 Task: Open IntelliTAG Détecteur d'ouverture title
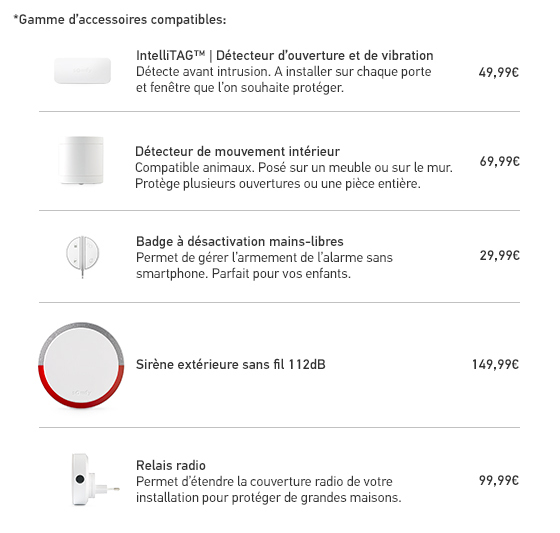[x=285, y=55]
